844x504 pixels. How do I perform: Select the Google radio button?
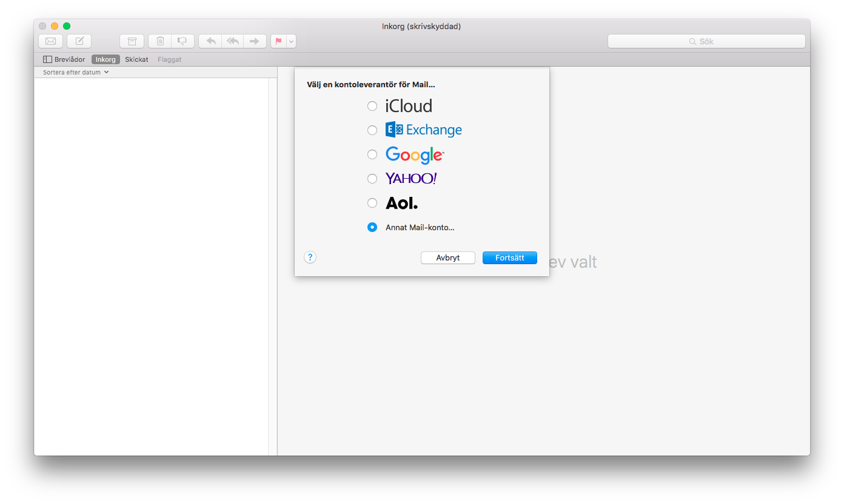(372, 154)
